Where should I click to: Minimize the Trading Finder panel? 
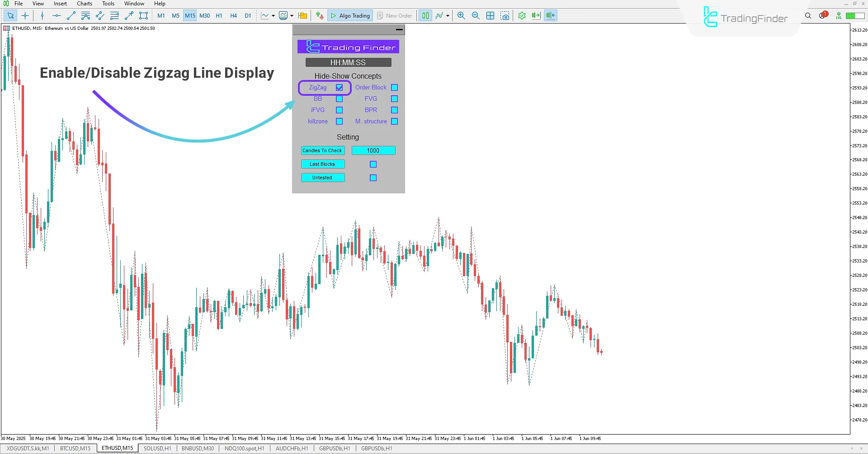[399, 30]
